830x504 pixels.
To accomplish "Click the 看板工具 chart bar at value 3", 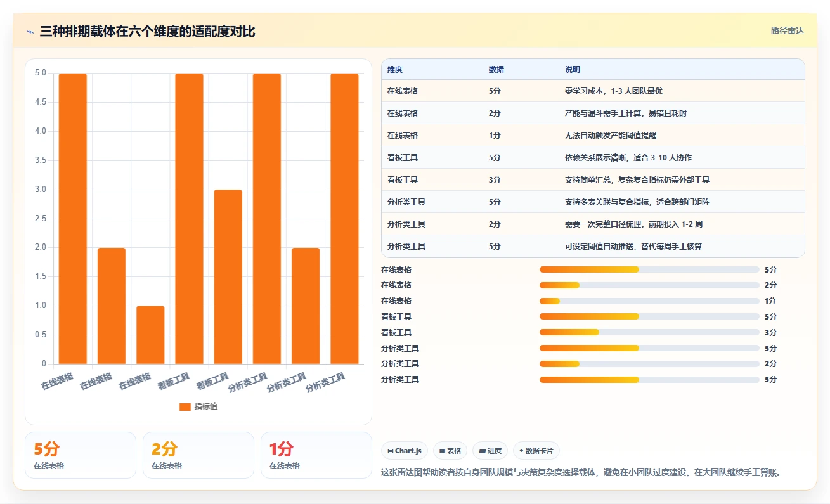I will click(228, 277).
